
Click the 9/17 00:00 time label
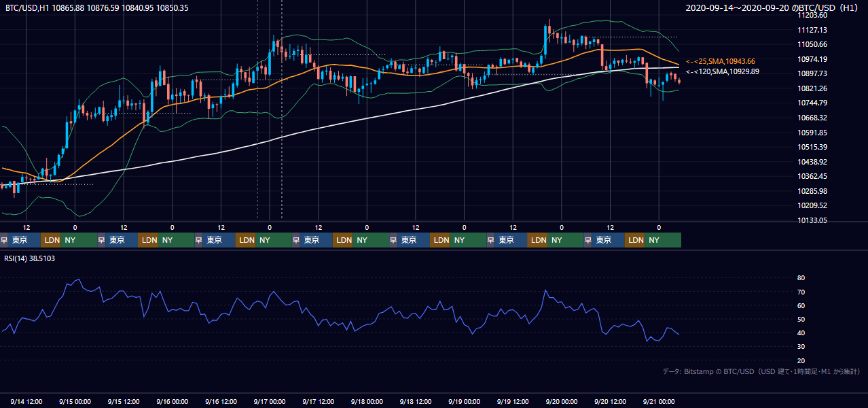(270, 401)
